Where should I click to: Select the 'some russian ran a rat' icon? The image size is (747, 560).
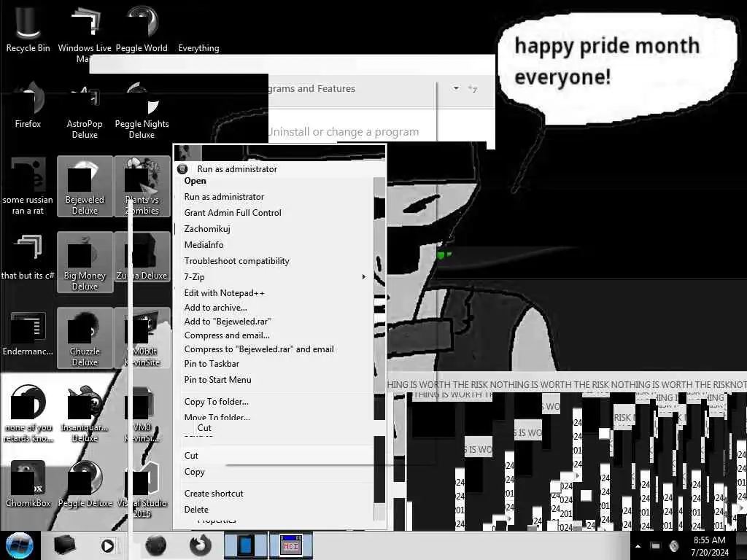click(x=28, y=186)
